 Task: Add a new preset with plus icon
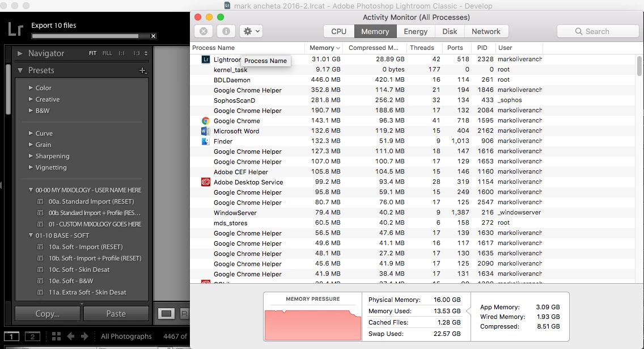click(142, 71)
